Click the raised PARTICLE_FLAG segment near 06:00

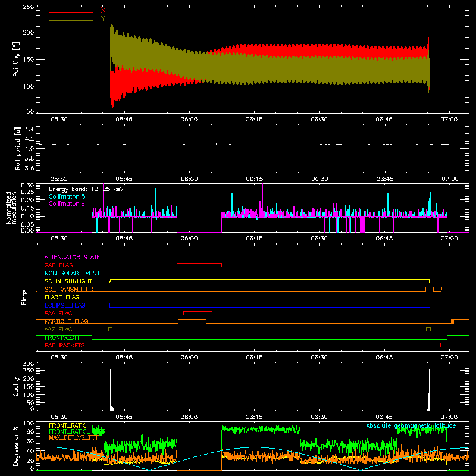(192, 320)
